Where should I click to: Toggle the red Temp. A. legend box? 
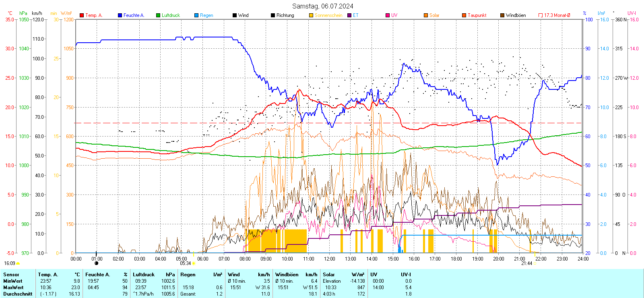(x=82, y=15)
